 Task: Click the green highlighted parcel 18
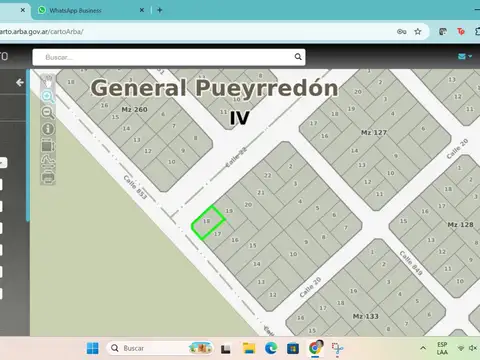pos(208,222)
